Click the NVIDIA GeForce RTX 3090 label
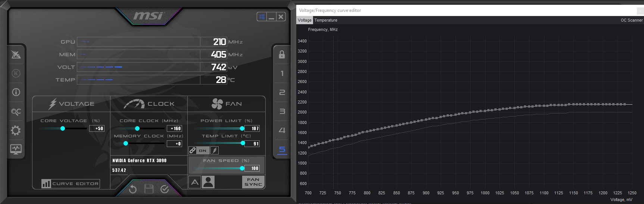 (x=140, y=160)
